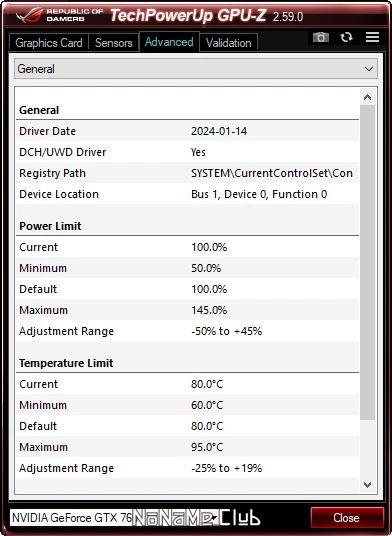Take a screenshot with the camera icon
Viewport: 392px width, 536px height.
321,37
